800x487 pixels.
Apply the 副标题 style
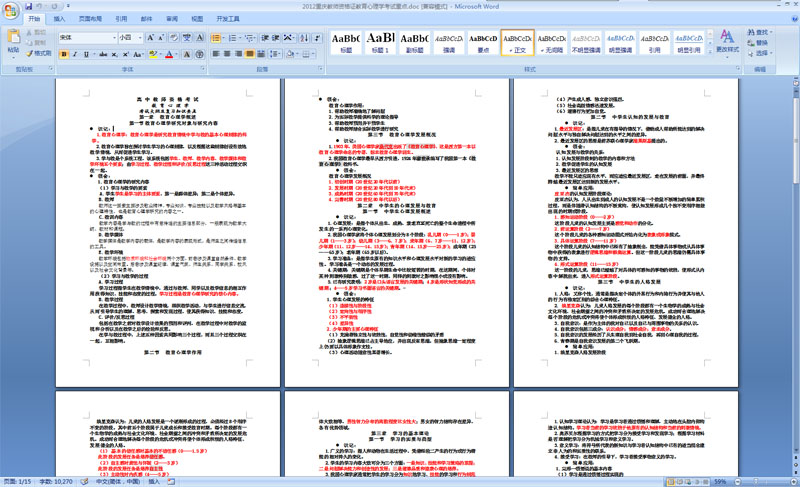(x=414, y=42)
